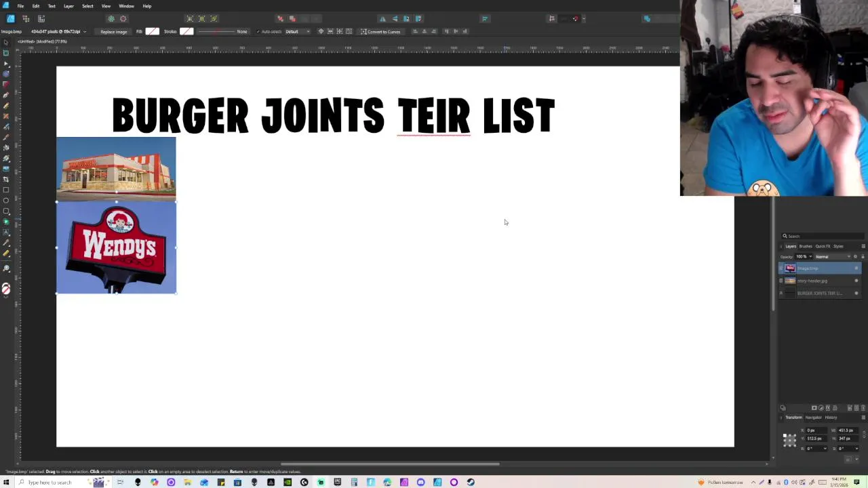Open the Normal blend mode dropdown
The width and height of the screenshot is (868, 488).
tap(831, 257)
